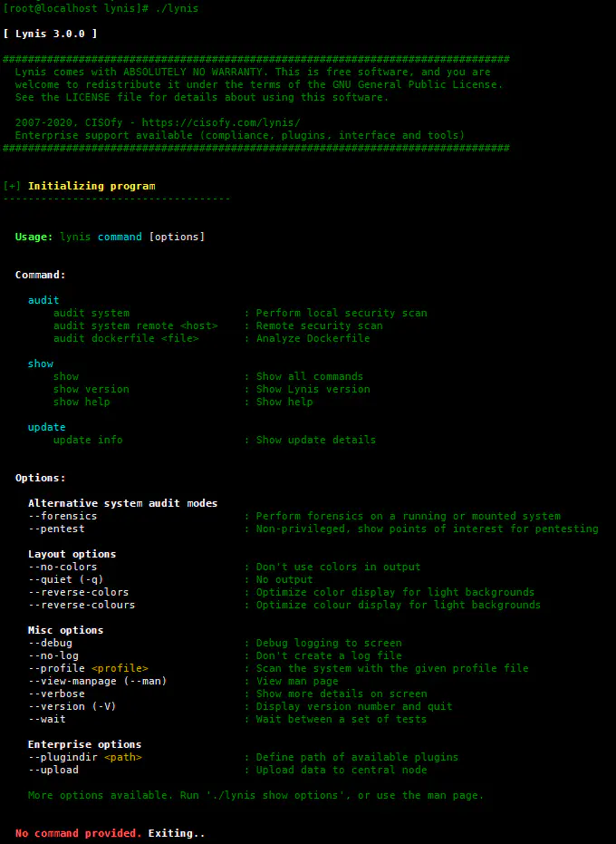Click 'Alternative system audit modes' heading
This screenshot has height=844, width=616.
click(x=122, y=503)
